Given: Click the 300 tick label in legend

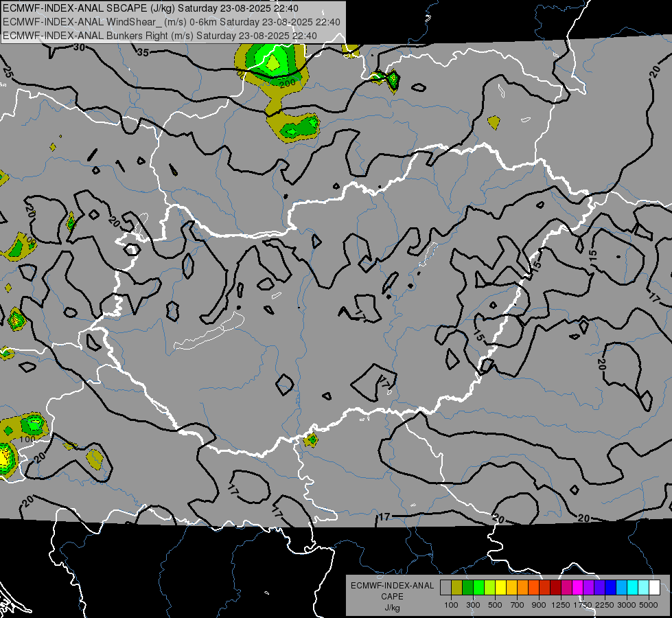Looking at the screenshot, I should pyautogui.click(x=473, y=605).
